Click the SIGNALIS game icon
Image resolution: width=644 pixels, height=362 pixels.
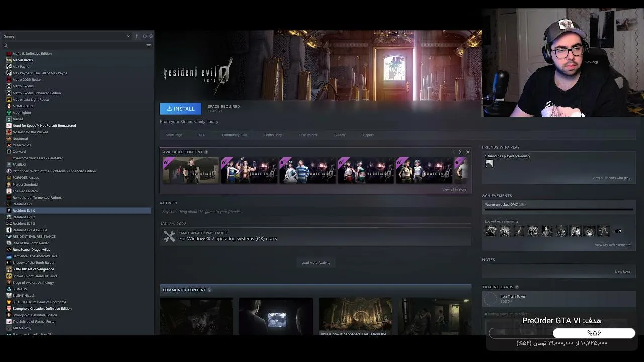click(9, 289)
